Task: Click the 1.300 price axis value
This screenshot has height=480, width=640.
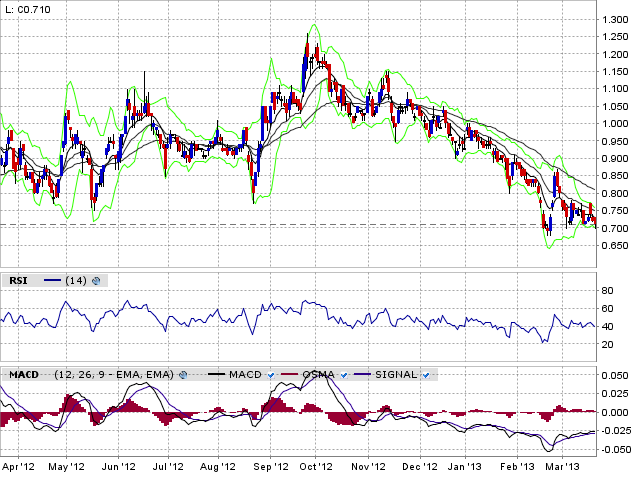Action: [615, 20]
